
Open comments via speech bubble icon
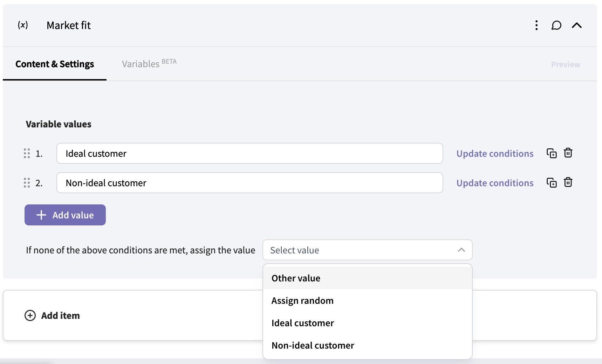(556, 25)
